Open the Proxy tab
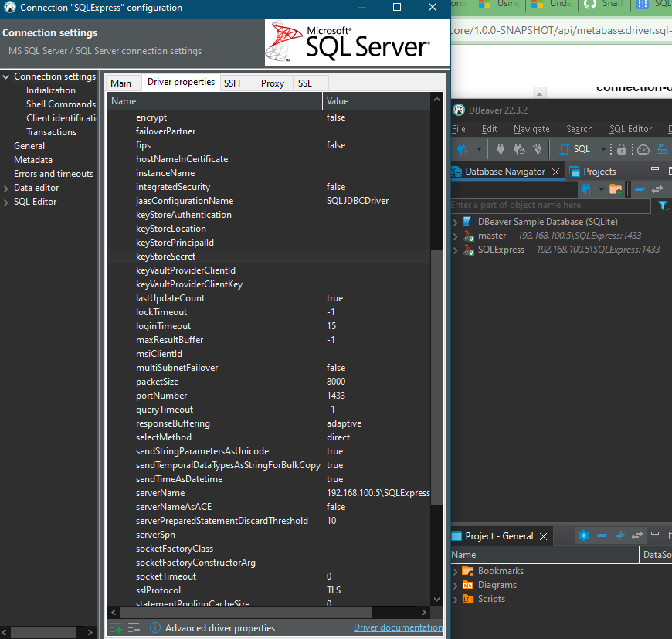Image resolution: width=672 pixels, height=639 pixels. pos(273,83)
